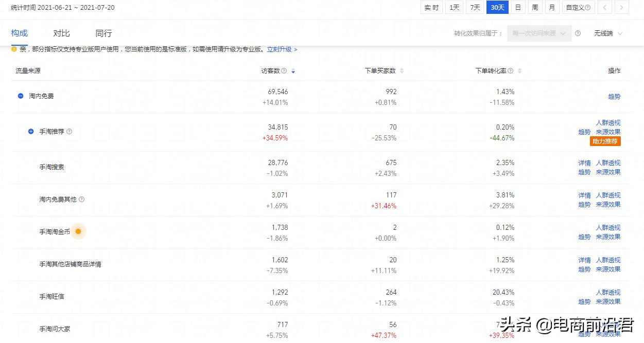Switch to the 同行 tab

(x=102, y=33)
